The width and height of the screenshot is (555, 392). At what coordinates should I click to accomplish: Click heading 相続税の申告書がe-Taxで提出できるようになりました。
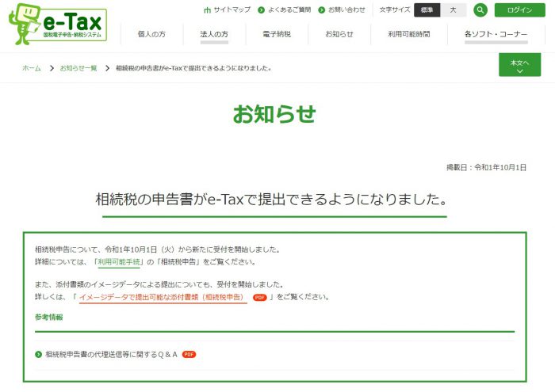coord(271,199)
